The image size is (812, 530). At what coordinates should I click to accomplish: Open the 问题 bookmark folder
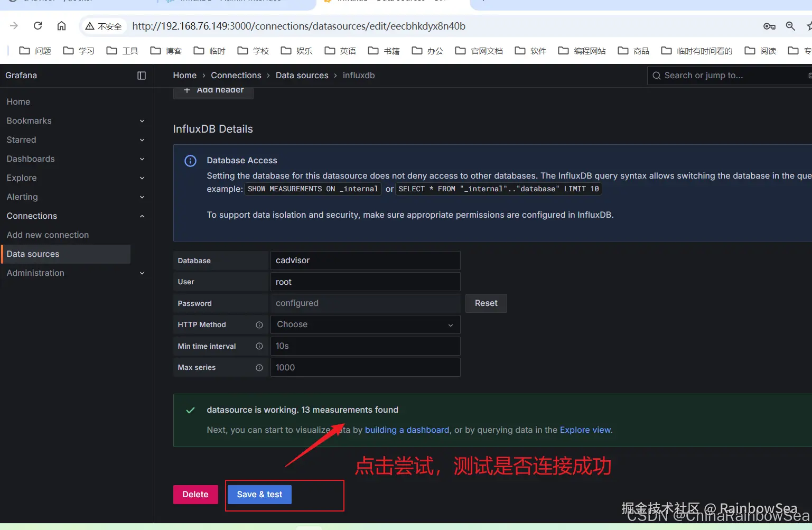(x=35, y=51)
